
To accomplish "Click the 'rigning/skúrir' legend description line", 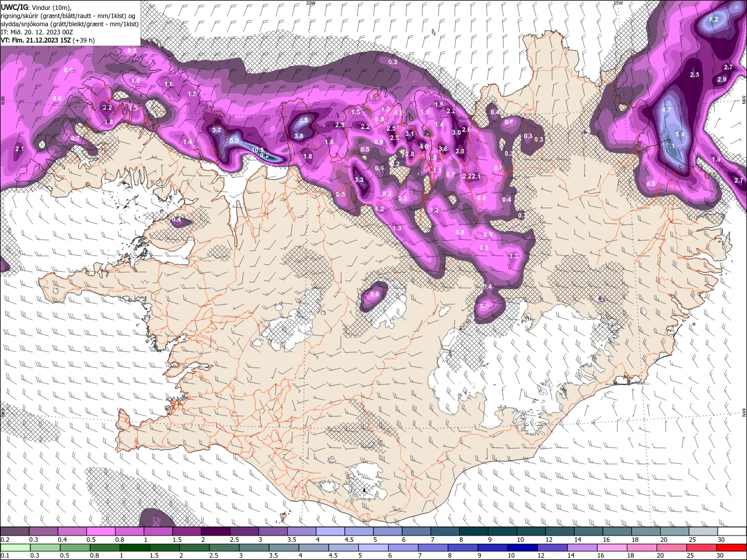I will click(x=68, y=15).
